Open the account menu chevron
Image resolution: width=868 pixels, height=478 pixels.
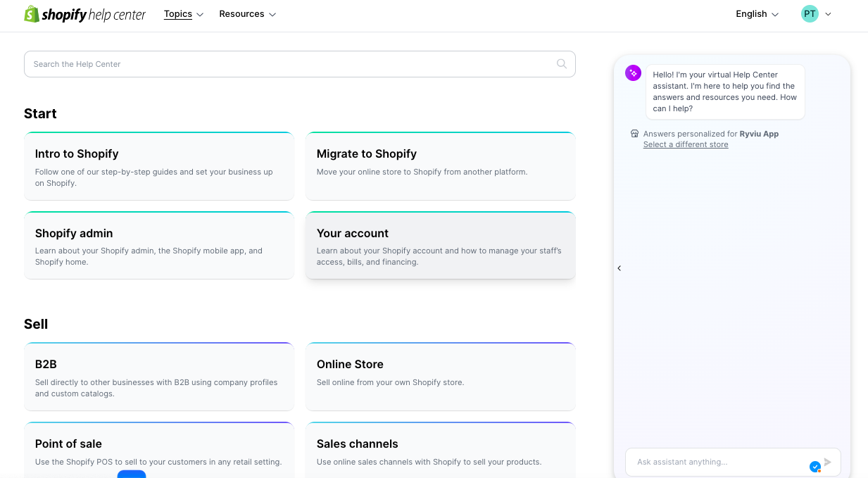click(x=828, y=14)
